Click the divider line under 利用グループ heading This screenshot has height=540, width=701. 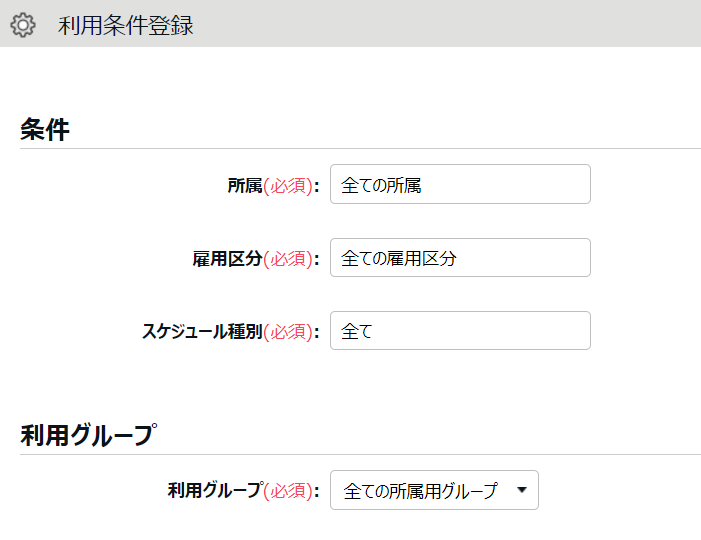[x=360, y=455]
